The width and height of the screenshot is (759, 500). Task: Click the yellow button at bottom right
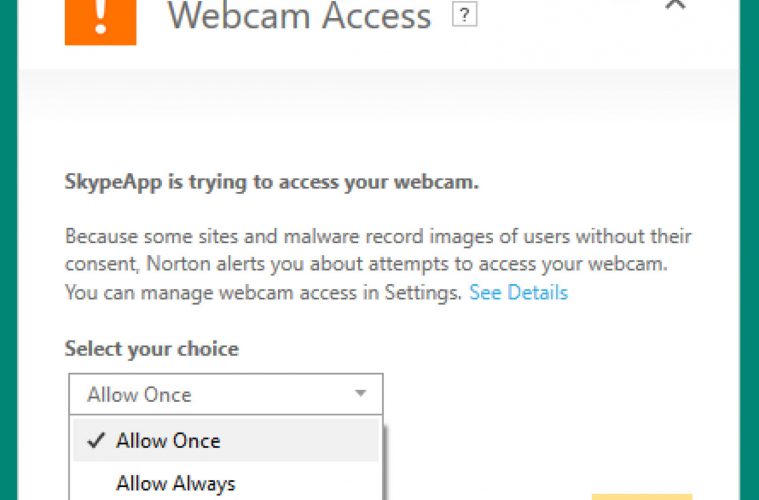click(x=642, y=497)
